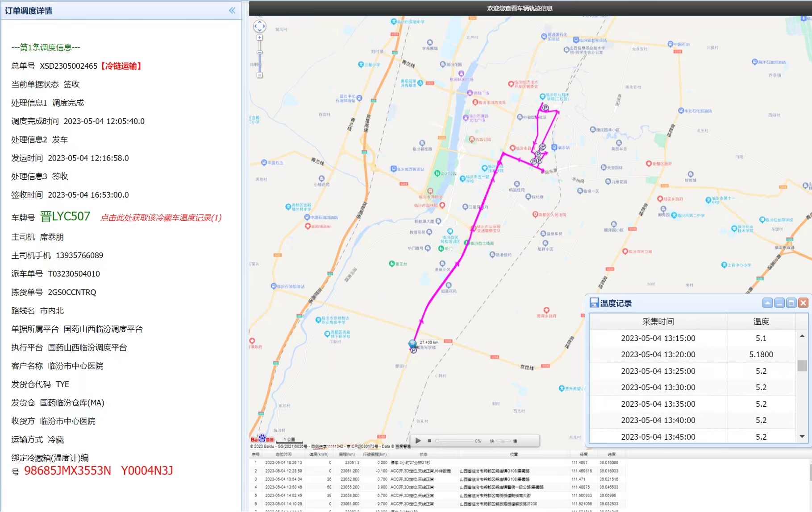Click the Baidu map logo
The image size is (812, 512).
click(262, 439)
